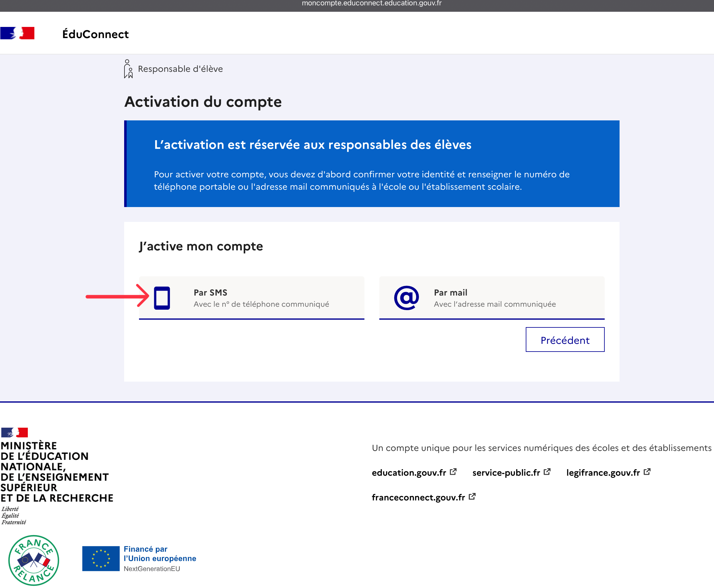Follow the legifrance.gouv.fr footer link
Screen dimensions: 714x588
[603, 473]
